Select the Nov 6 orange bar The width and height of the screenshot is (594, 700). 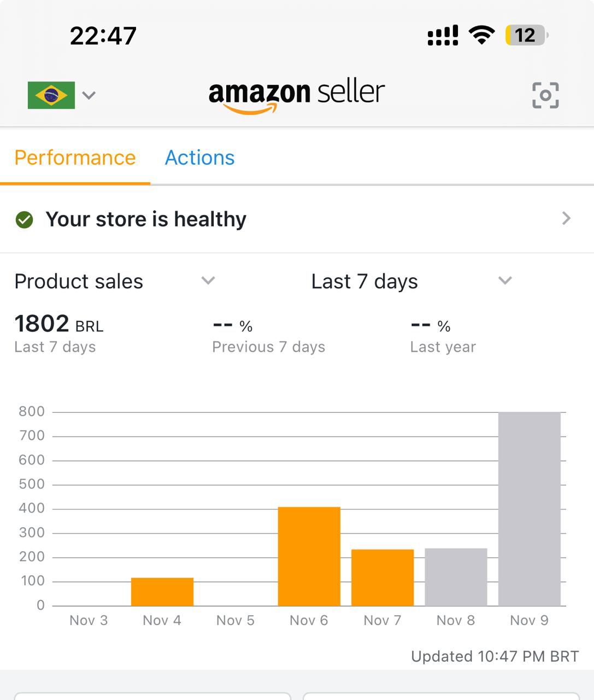tap(309, 556)
